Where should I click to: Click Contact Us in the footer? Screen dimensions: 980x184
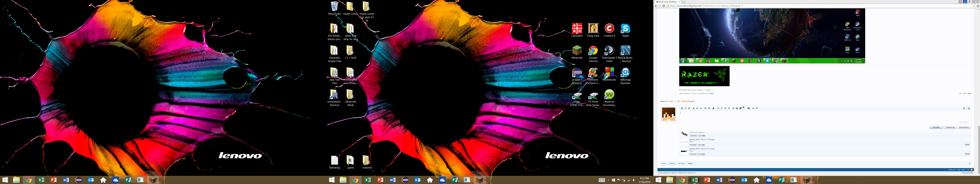point(952,170)
